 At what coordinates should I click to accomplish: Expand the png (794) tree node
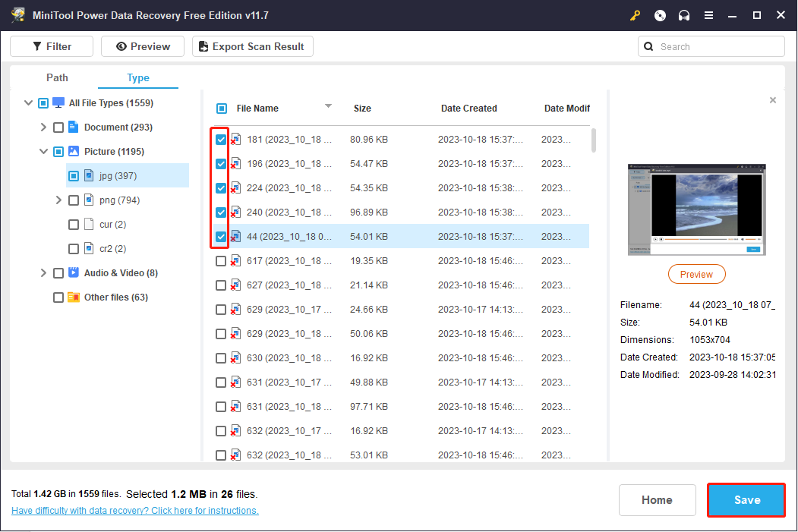tap(58, 200)
